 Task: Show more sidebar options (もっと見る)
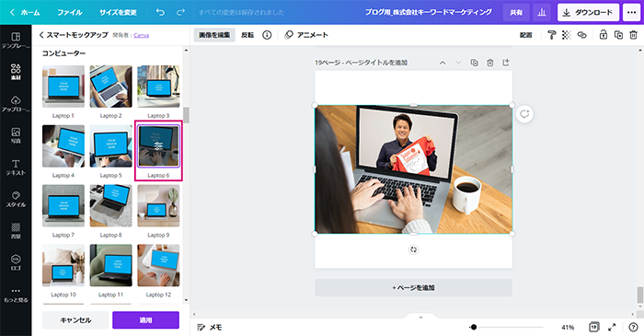point(16,295)
